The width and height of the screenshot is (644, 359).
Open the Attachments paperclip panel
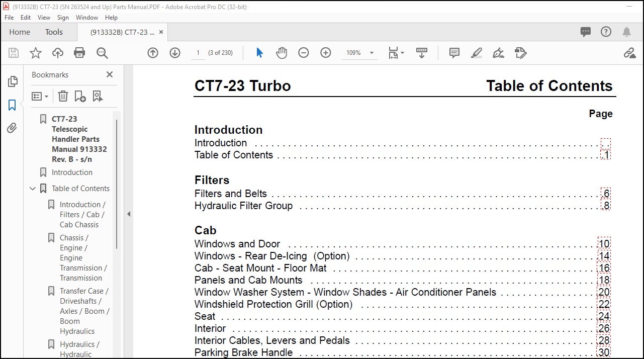click(x=13, y=128)
